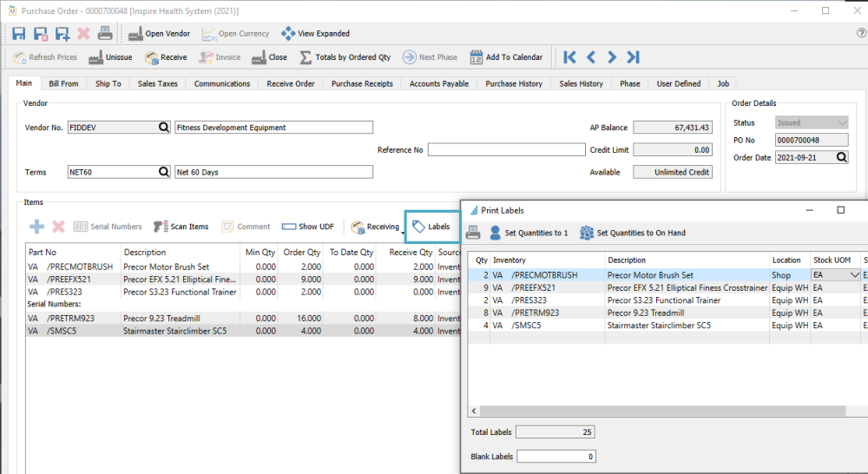Image resolution: width=868 pixels, height=474 pixels.
Task: Click the Reference No input field
Action: coord(506,149)
